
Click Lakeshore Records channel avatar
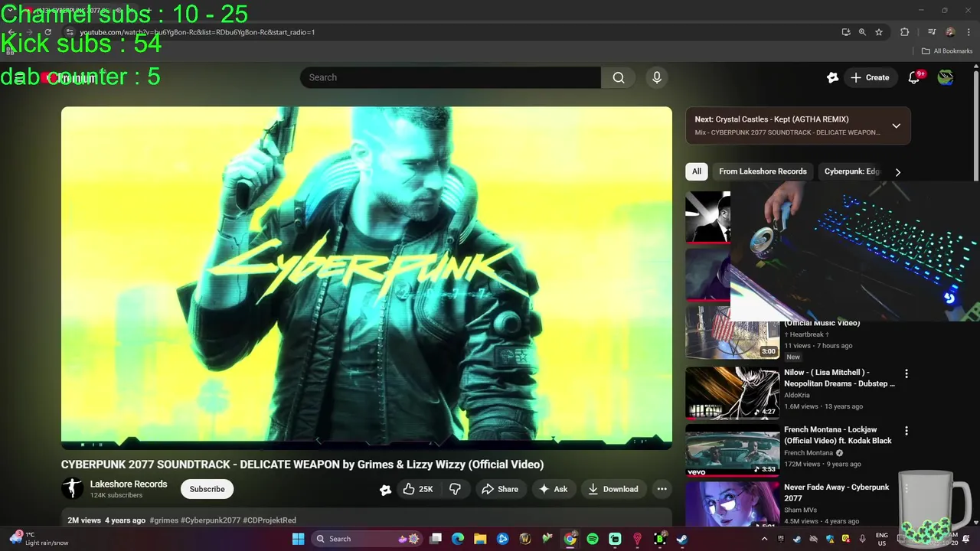pos(72,488)
